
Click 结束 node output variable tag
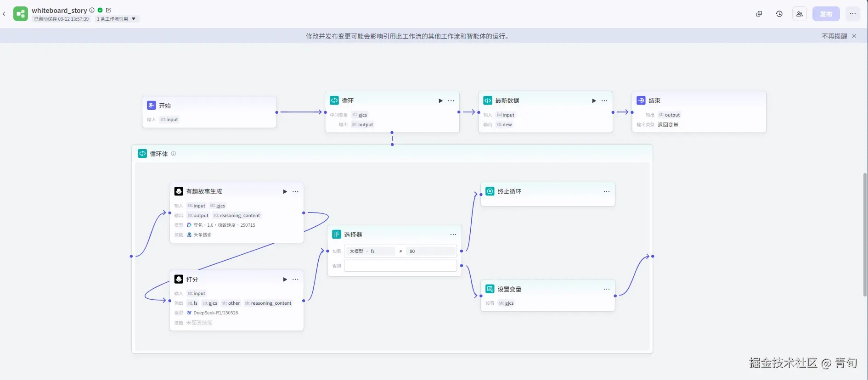pyautogui.click(x=669, y=115)
